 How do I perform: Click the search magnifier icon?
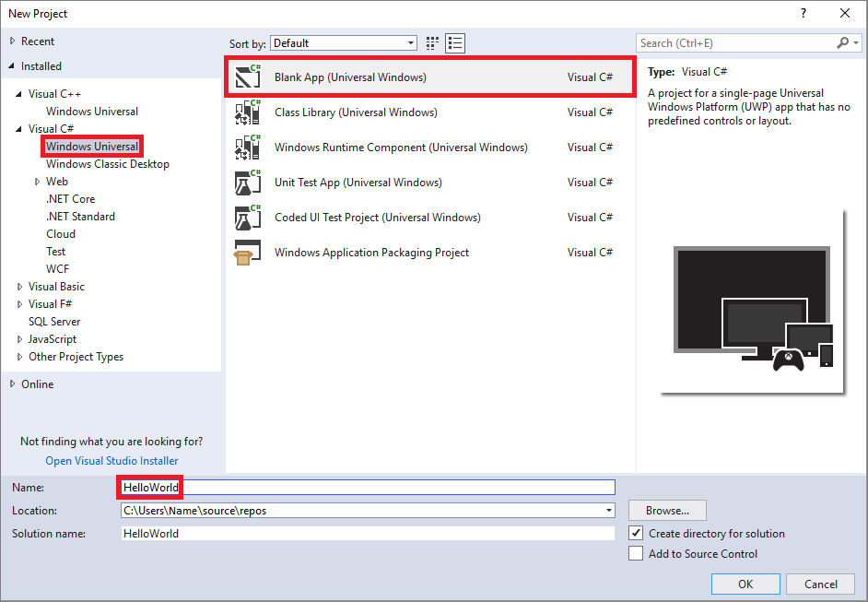coord(844,42)
